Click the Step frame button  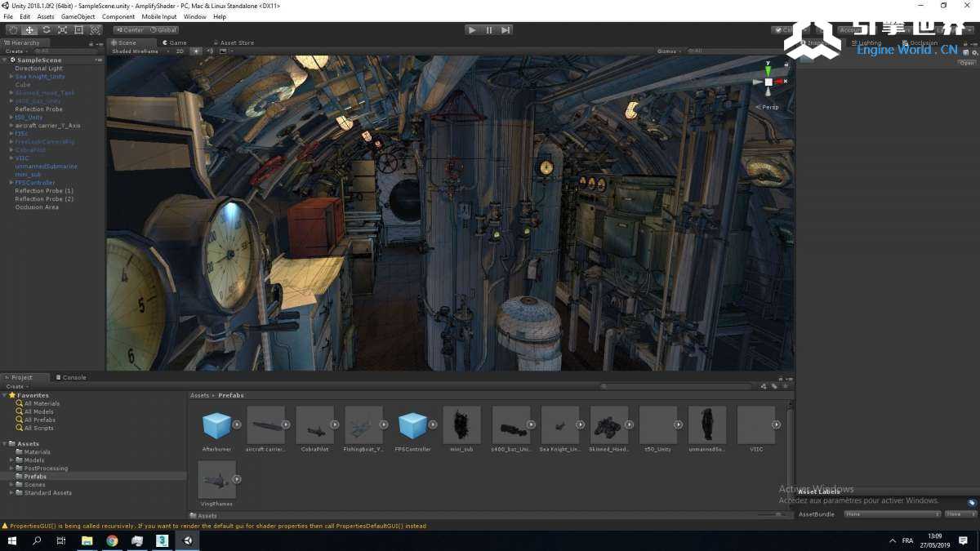(x=506, y=30)
